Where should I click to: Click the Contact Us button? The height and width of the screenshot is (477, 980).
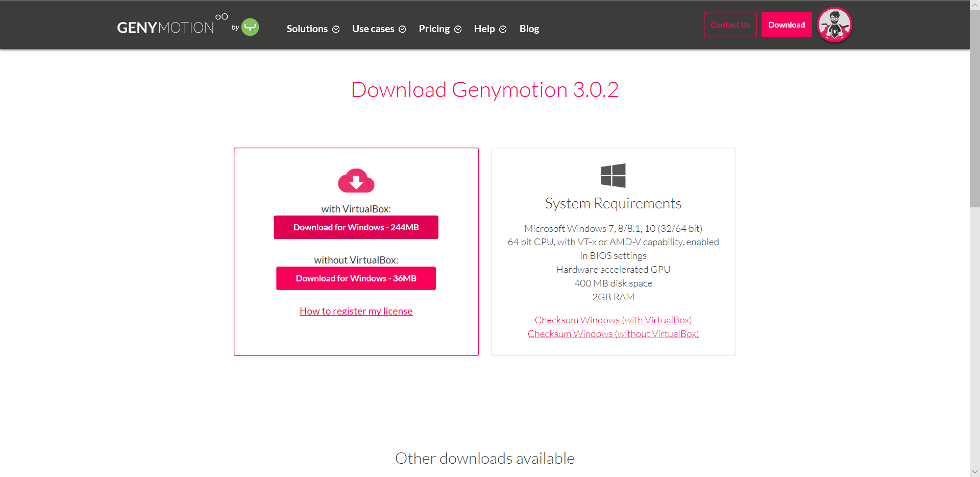pos(730,25)
